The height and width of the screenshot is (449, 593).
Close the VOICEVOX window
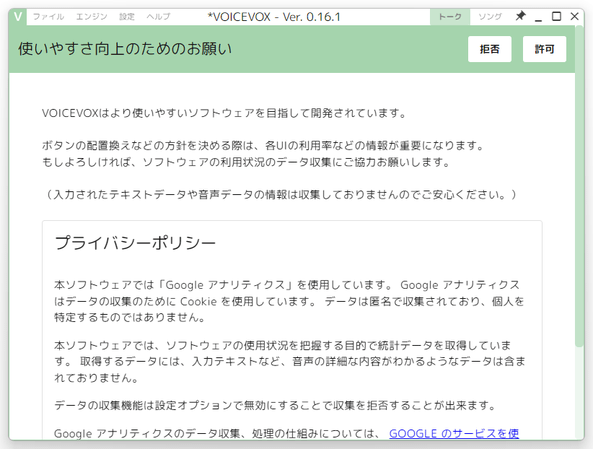click(574, 16)
